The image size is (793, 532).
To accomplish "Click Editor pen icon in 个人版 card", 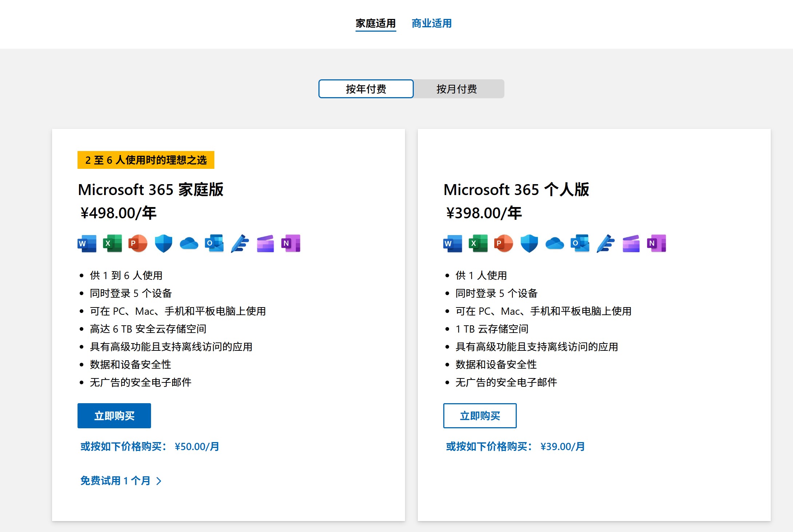I will (606, 243).
